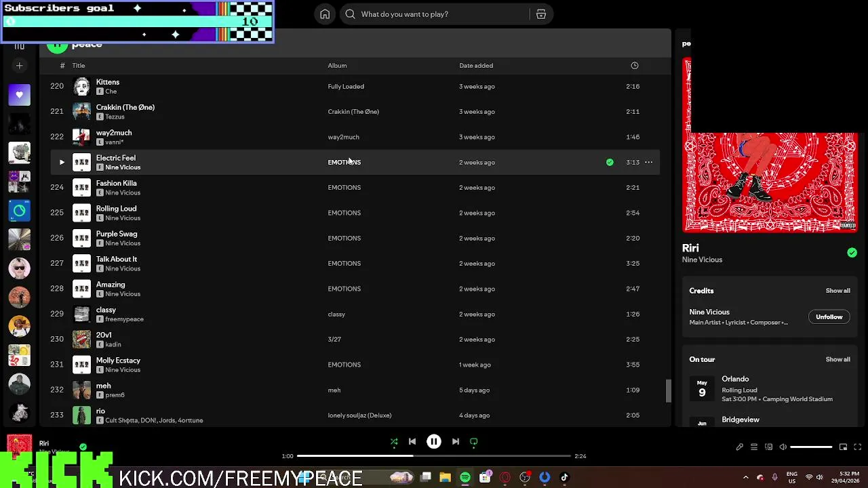Toggle saved checkmark in now-playing bar

[83, 447]
